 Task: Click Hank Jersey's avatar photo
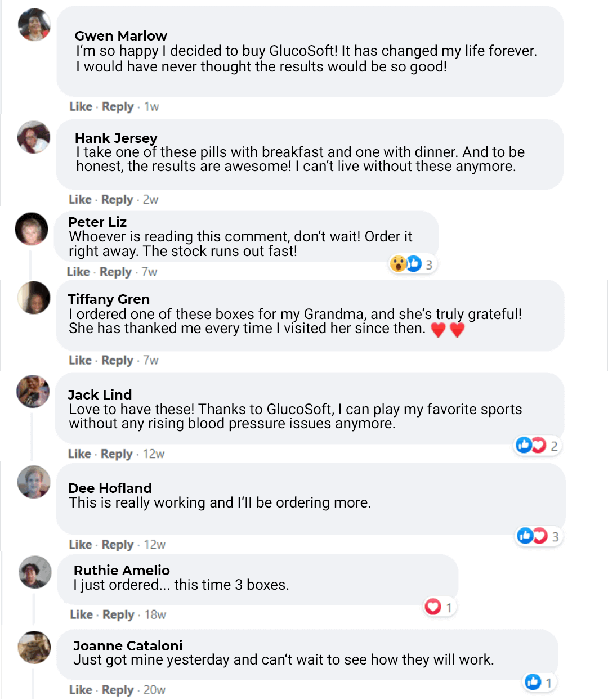tap(34, 137)
